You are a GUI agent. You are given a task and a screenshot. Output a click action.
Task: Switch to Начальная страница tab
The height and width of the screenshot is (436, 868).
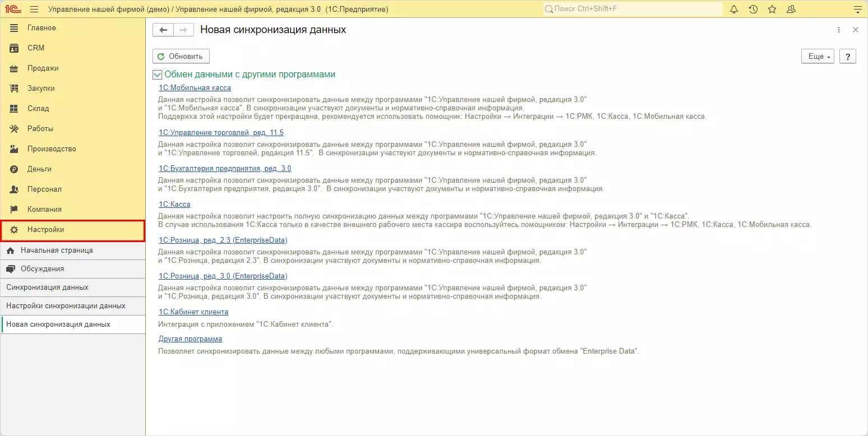pos(73,251)
